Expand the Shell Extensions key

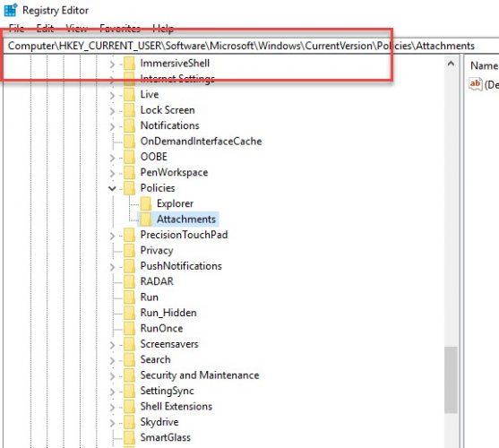(112, 407)
